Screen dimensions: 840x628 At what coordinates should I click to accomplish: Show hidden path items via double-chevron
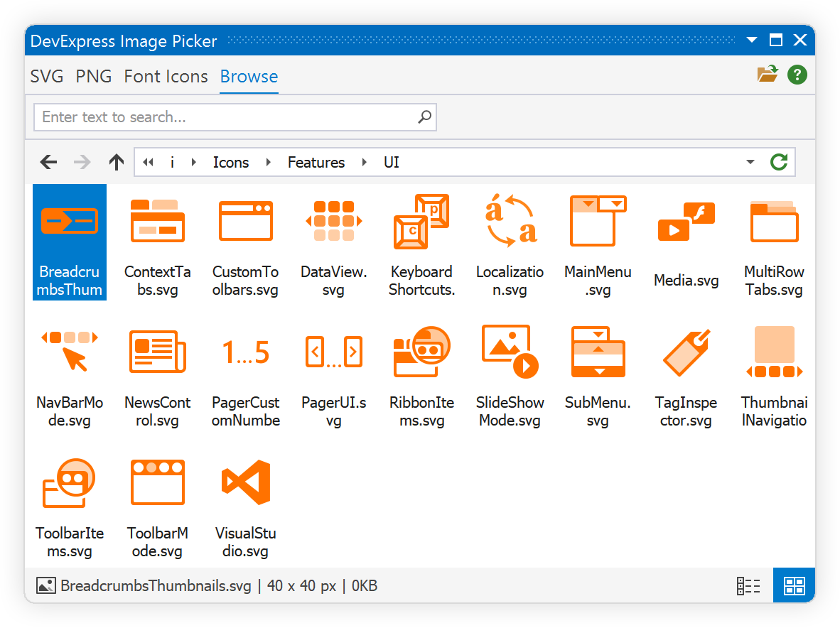[x=148, y=163]
